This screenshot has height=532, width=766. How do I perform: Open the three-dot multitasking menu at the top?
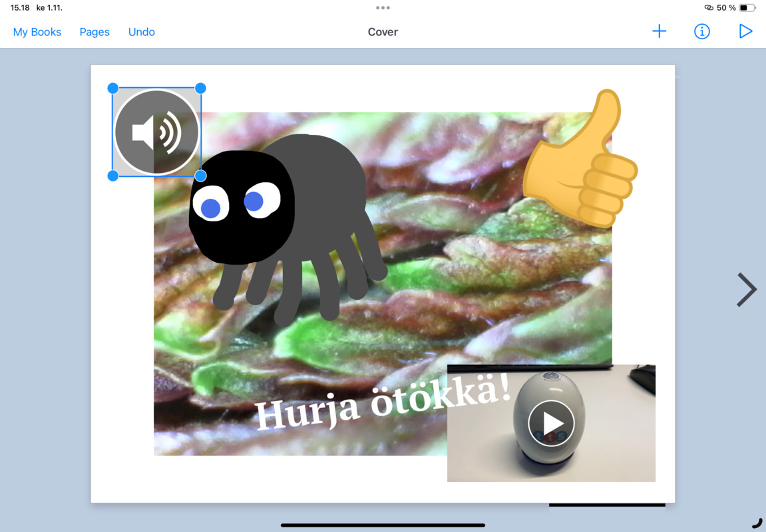click(x=383, y=8)
